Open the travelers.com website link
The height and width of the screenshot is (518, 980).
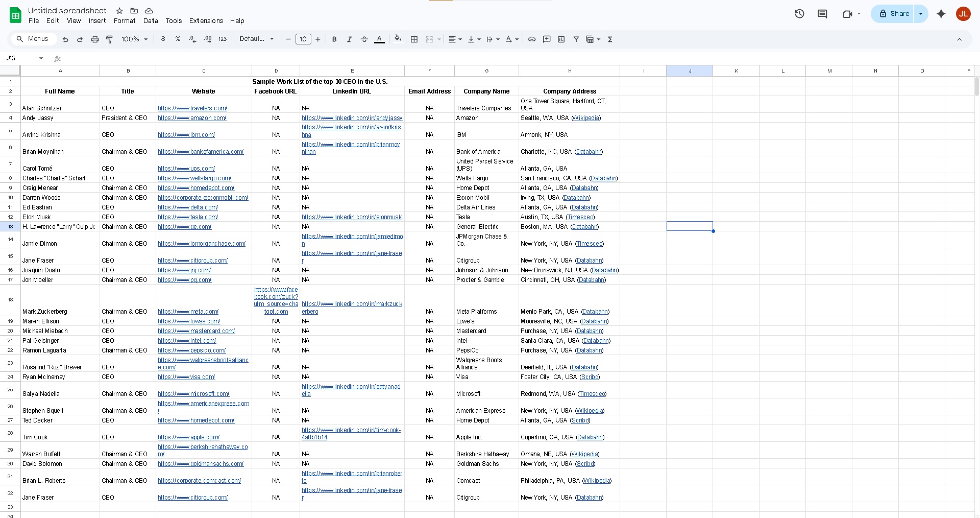coord(192,108)
